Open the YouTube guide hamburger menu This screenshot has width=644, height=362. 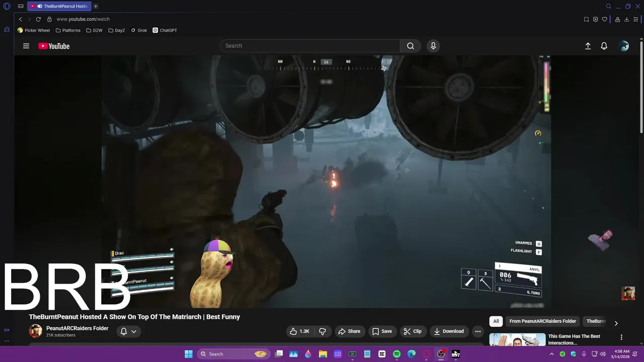point(26,46)
